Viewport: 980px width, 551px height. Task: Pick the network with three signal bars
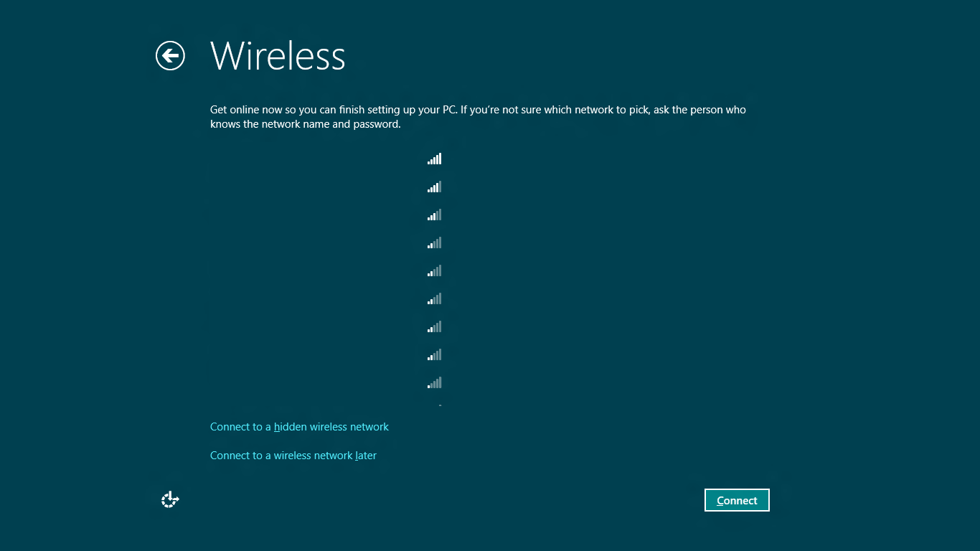tap(434, 215)
